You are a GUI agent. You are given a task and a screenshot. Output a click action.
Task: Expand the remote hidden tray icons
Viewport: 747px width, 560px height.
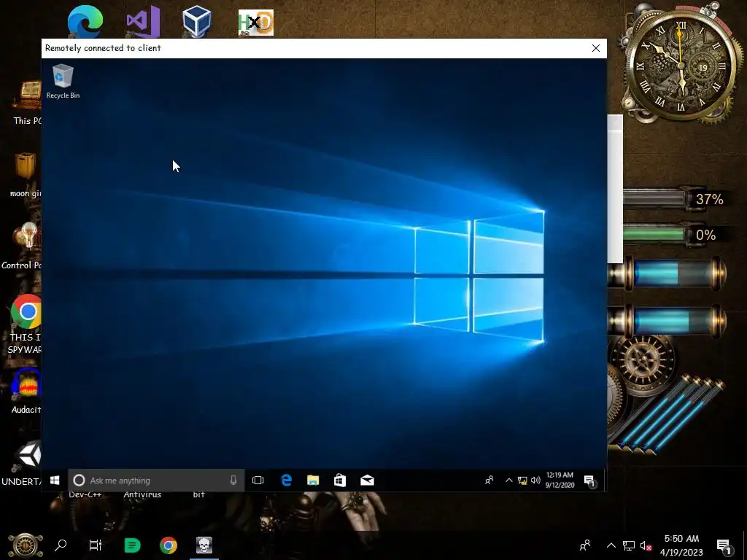click(508, 481)
